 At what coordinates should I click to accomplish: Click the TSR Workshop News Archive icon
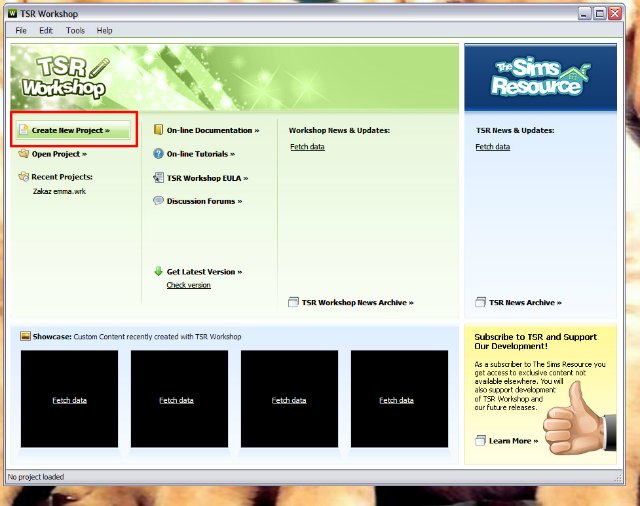click(x=293, y=302)
